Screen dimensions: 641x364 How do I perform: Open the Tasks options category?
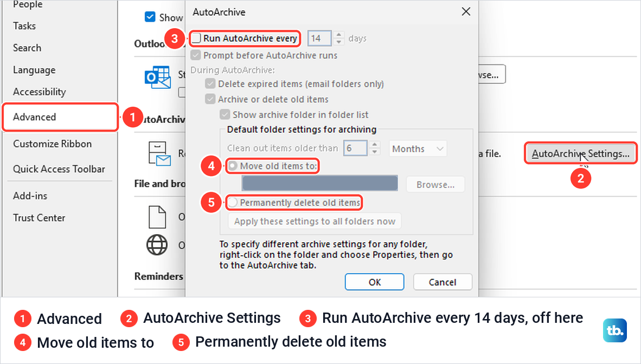24,26
